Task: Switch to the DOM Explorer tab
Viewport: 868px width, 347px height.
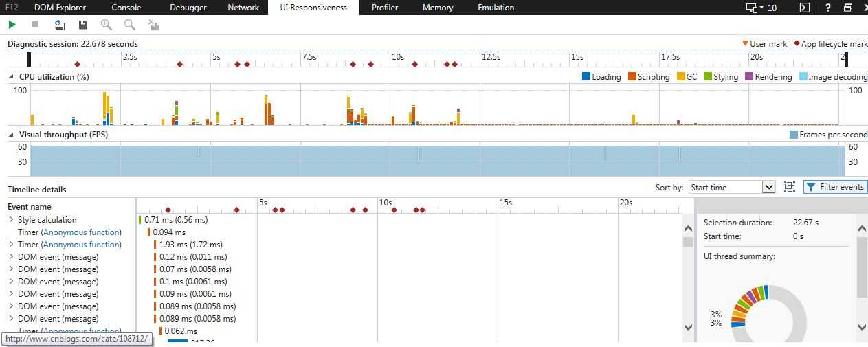Action: (60, 8)
